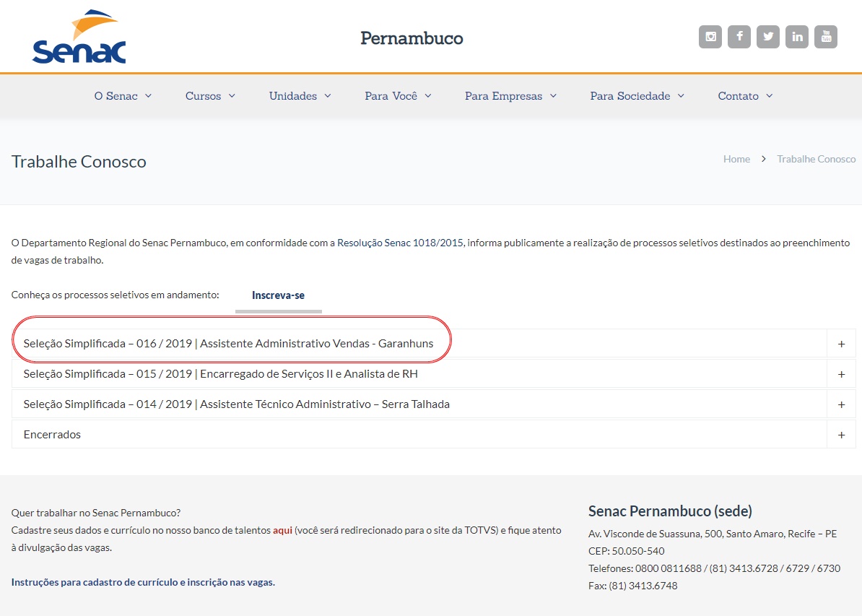Viewport: 862px width, 616px height.
Task: Click the Trabalhe Conosco breadcrumb
Action: click(817, 159)
